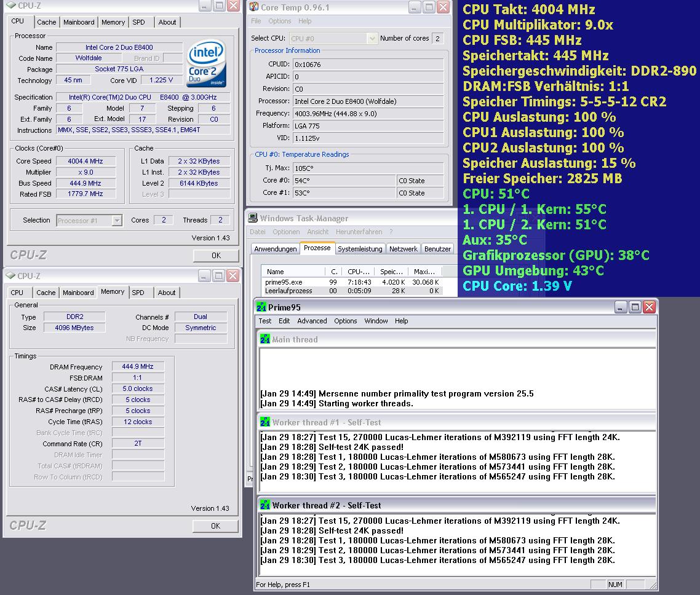This screenshot has height=595, width=700.
Task: Click OK in top CPU-Z window
Action: (x=216, y=256)
